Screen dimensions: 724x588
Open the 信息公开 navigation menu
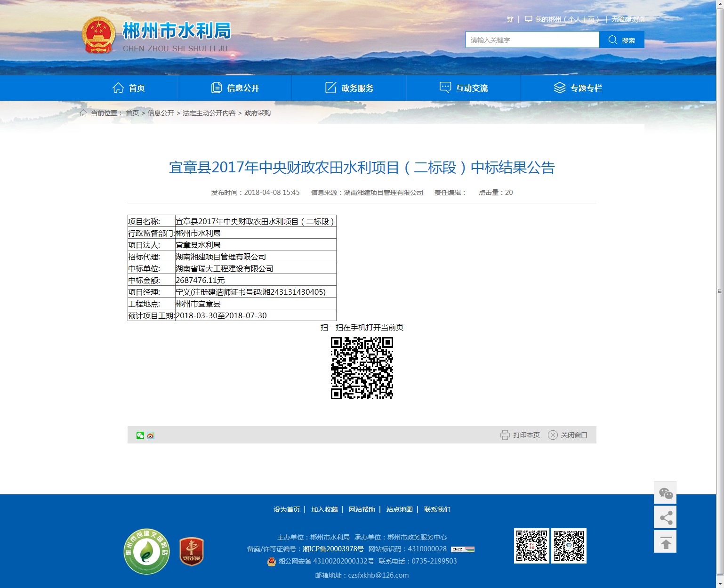(235, 88)
